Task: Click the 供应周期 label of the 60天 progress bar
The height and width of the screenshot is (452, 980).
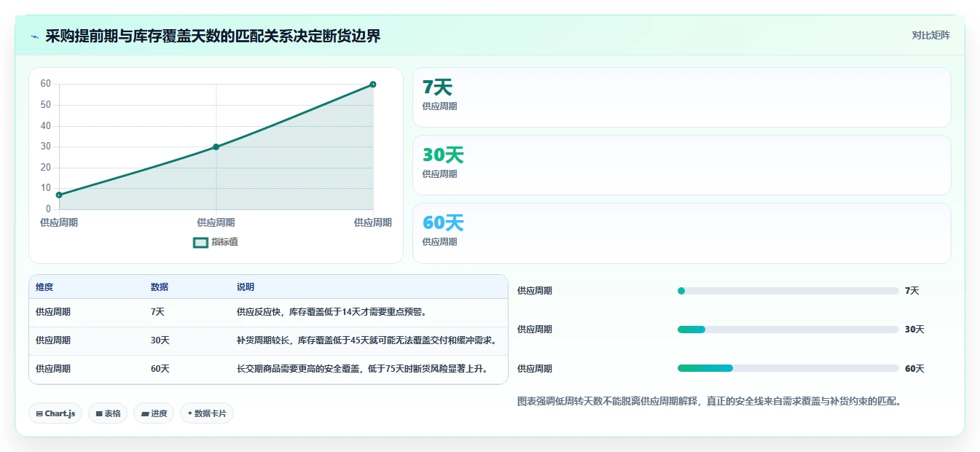Action: click(x=535, y=369)
